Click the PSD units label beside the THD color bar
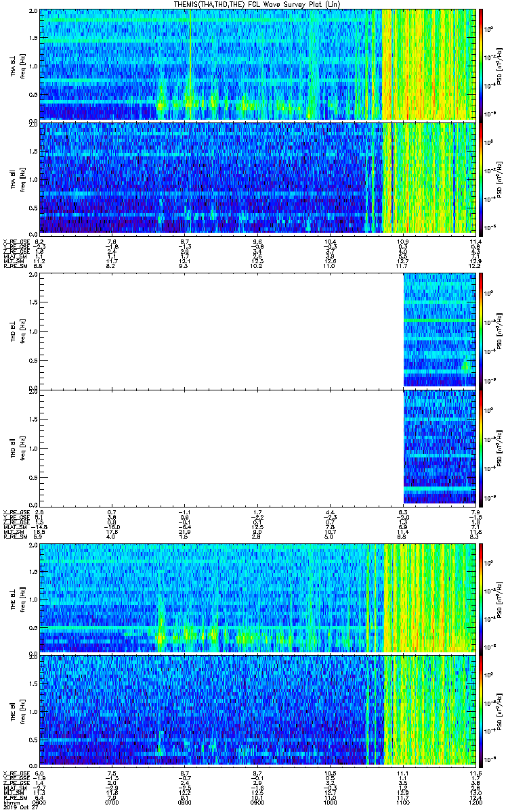The height and width of the screenshot is (812, 508). (x=500, y=330)
